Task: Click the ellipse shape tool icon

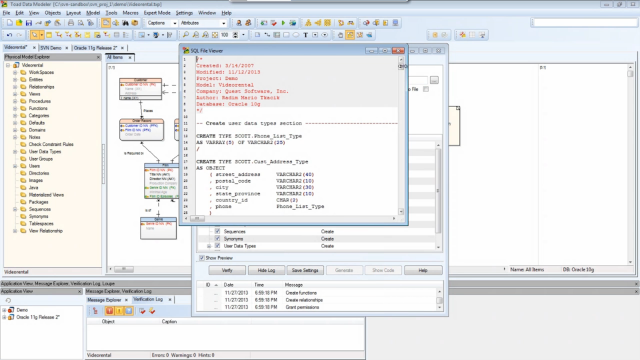Action: tap(296, 35)
